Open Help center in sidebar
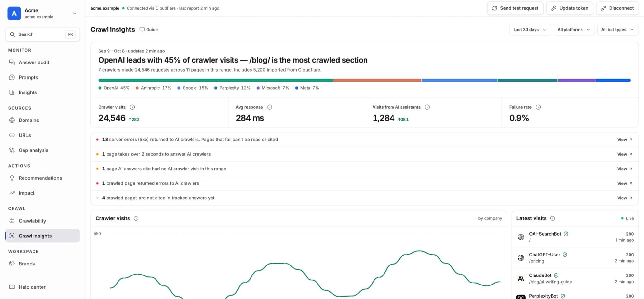This screenshot has height=299, width=644. coord(43,287)
